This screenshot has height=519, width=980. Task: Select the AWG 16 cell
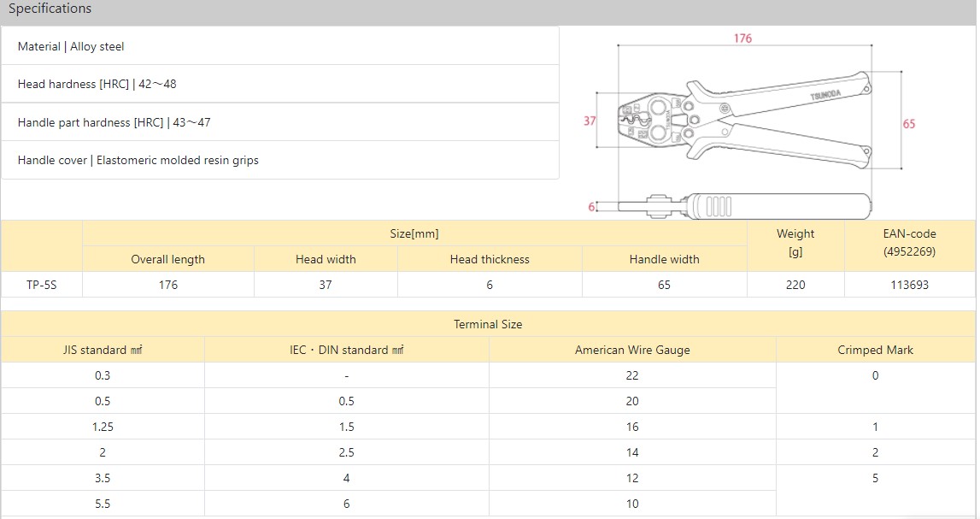click(632, 427)
